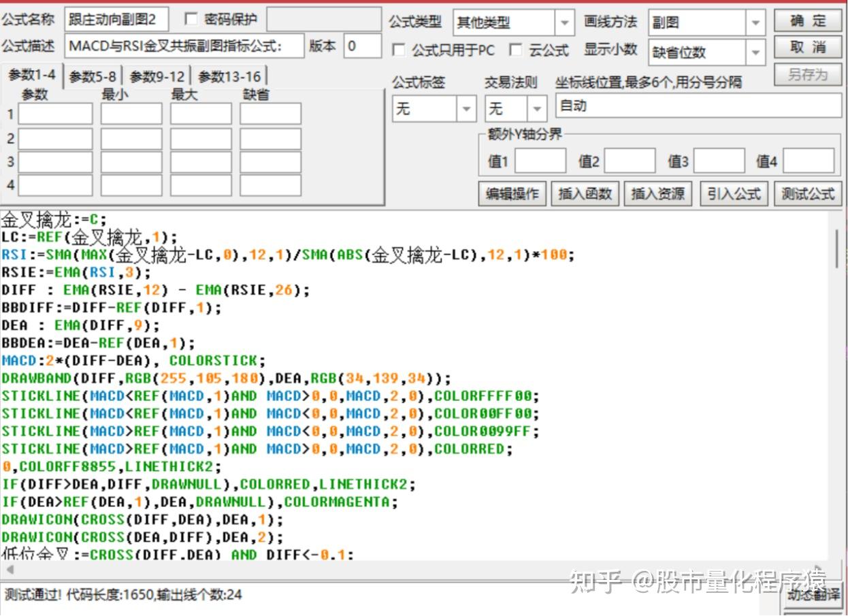848x616 pixels.
Task: Click the line 金叉擒龙:=C;
Action: point(54,219)
